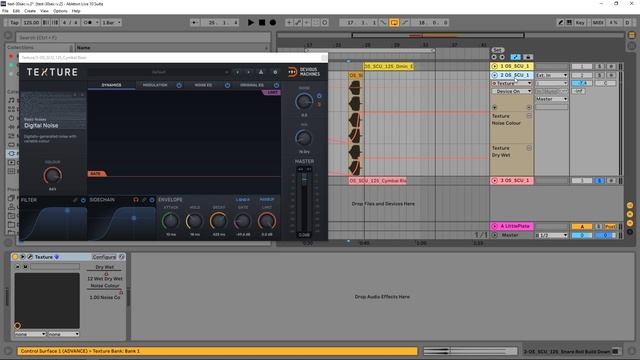Fold track 2 OS_SCU_1 arrow

click(x=495, y=75)
